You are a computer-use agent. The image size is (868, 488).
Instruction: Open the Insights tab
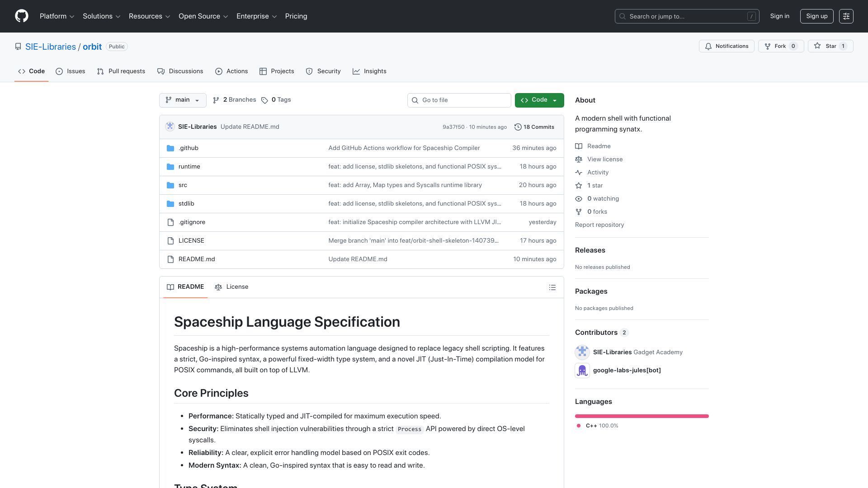click(369, 71)
